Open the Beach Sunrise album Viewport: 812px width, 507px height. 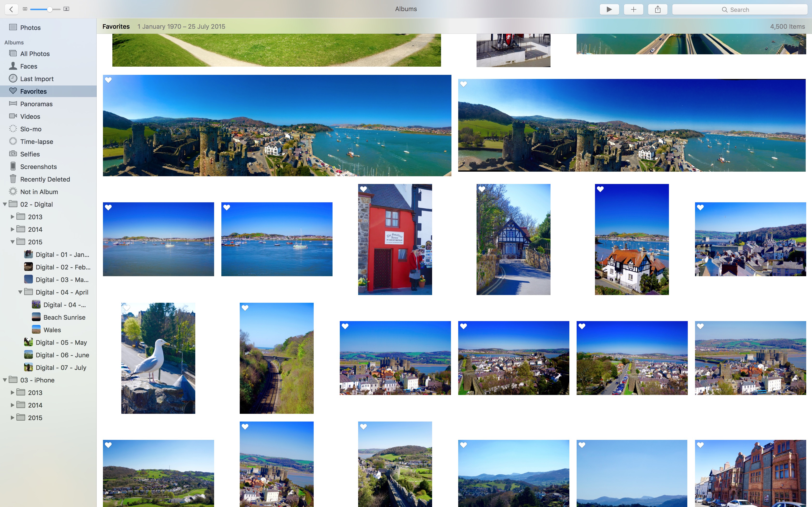click(x=64, y=317)
